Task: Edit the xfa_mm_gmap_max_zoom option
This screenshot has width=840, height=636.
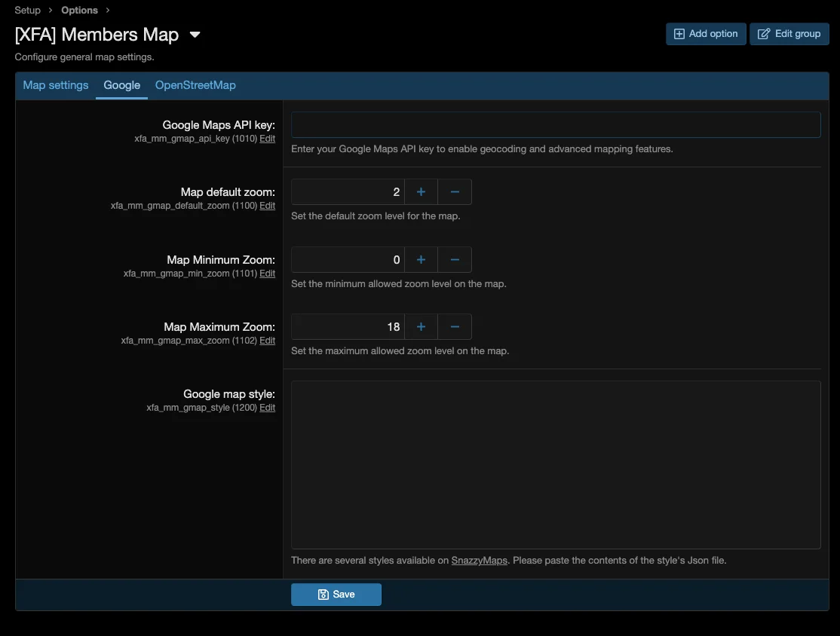Action: point(268,341)
